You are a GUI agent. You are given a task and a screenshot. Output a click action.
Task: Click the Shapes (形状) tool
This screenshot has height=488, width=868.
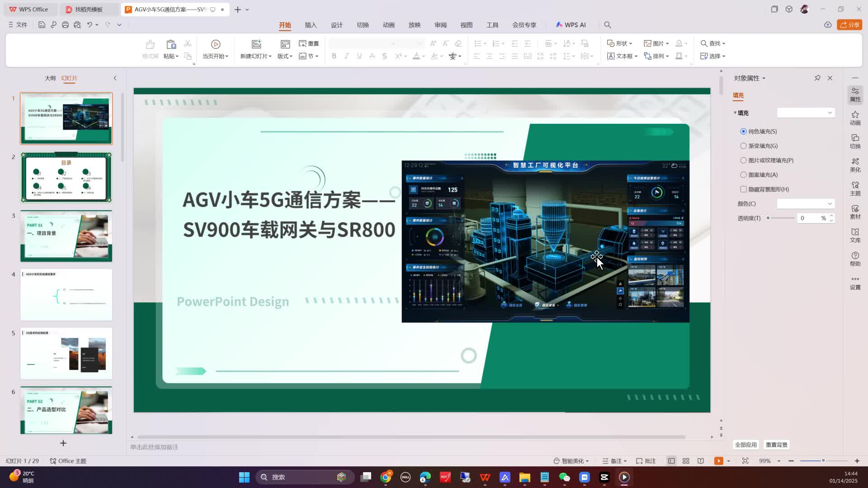619,43
